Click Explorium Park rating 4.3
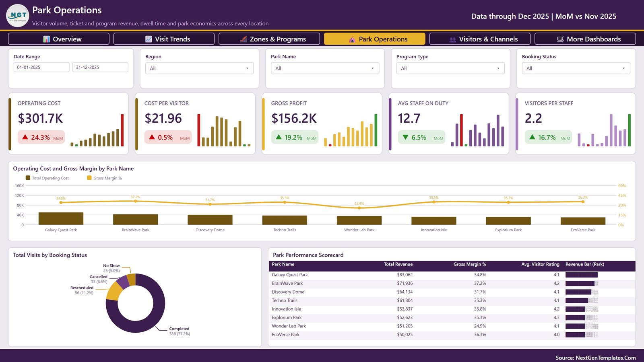 pyautogui.click(x=556, y=317)
